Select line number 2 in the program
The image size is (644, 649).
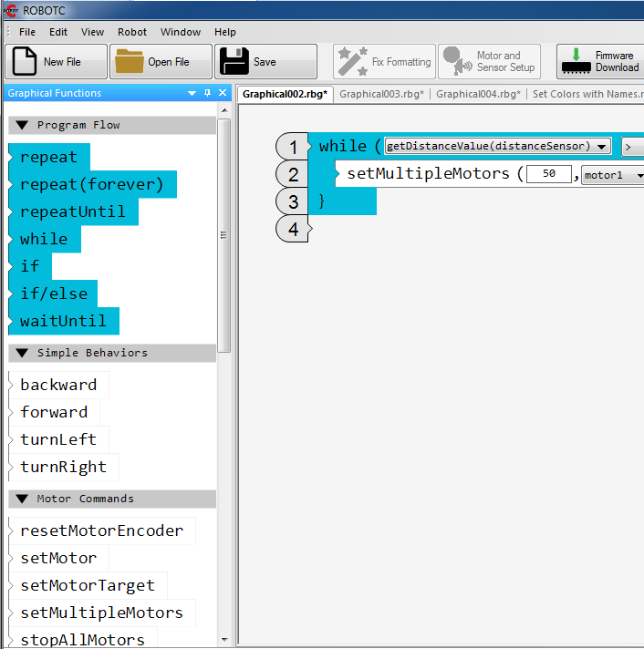[293, 174]
